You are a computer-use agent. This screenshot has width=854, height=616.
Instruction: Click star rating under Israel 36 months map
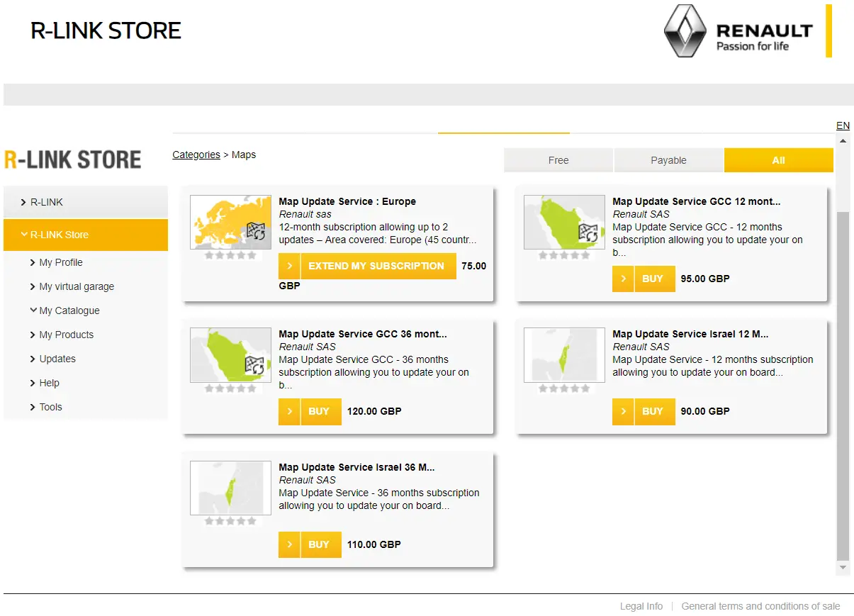pyautogui.click(x=230, y=521)
